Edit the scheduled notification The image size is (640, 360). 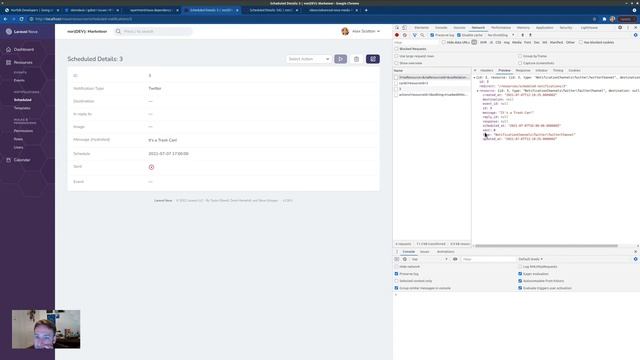coord(373,59)
